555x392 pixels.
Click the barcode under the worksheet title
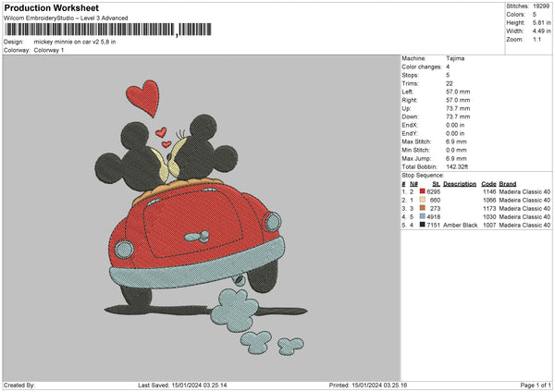108,30
